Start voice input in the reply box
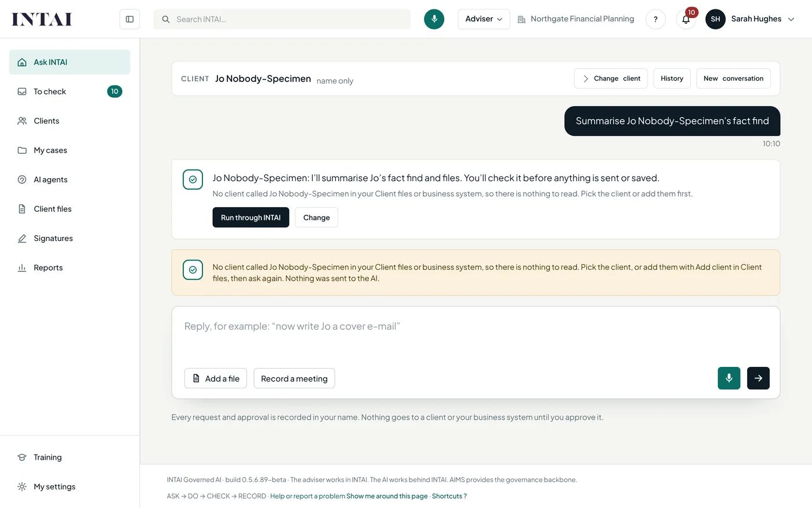Screen dimensions: 812x508 point(729,378)
